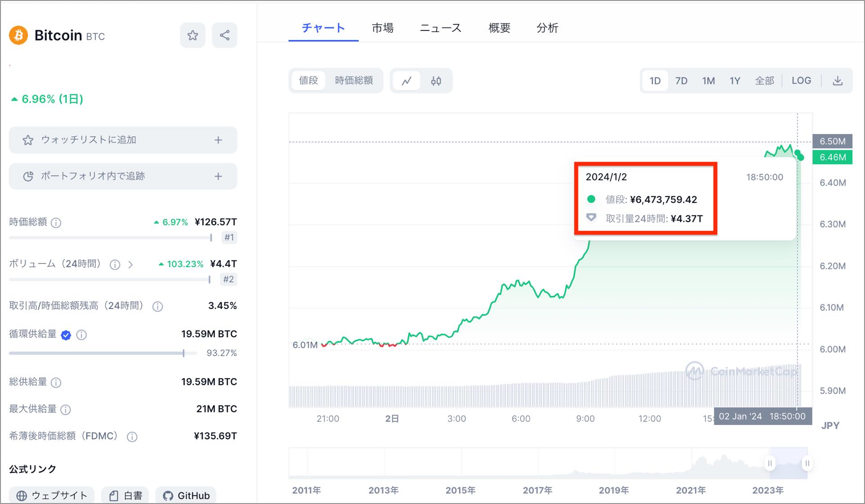Select the 1M time range
Image resolution: width=865 pixels, height=504 pixels.
tap(709, 81)
